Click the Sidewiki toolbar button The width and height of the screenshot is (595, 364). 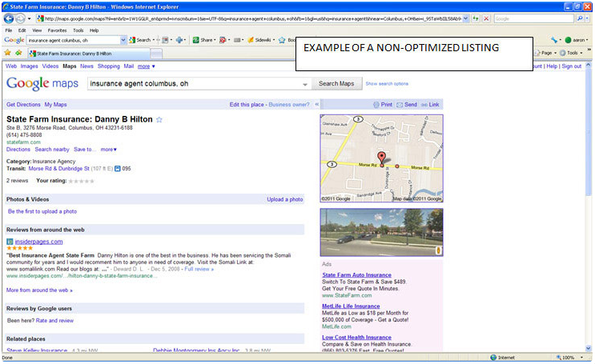[x=260, y=40]
